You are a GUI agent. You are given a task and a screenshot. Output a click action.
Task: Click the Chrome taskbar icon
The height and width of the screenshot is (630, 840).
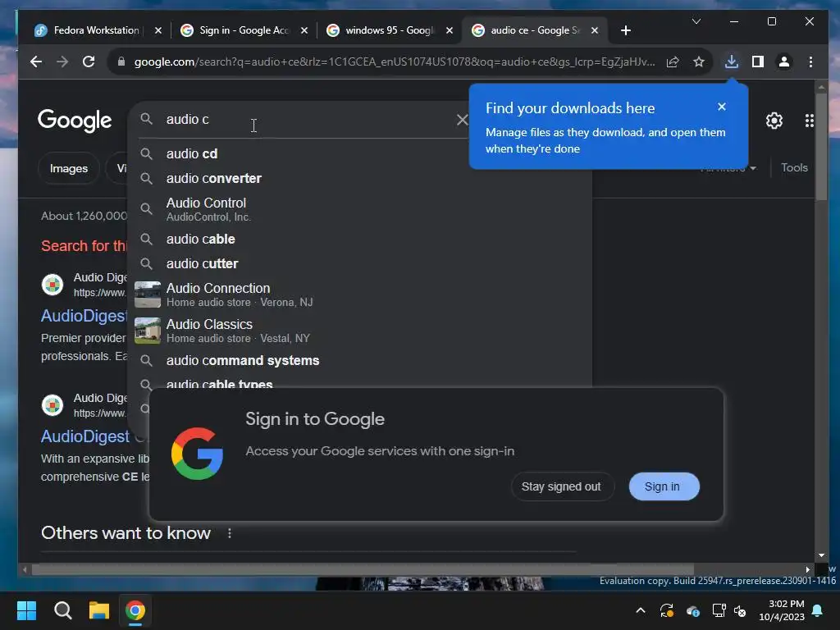[x=135, y=610]
